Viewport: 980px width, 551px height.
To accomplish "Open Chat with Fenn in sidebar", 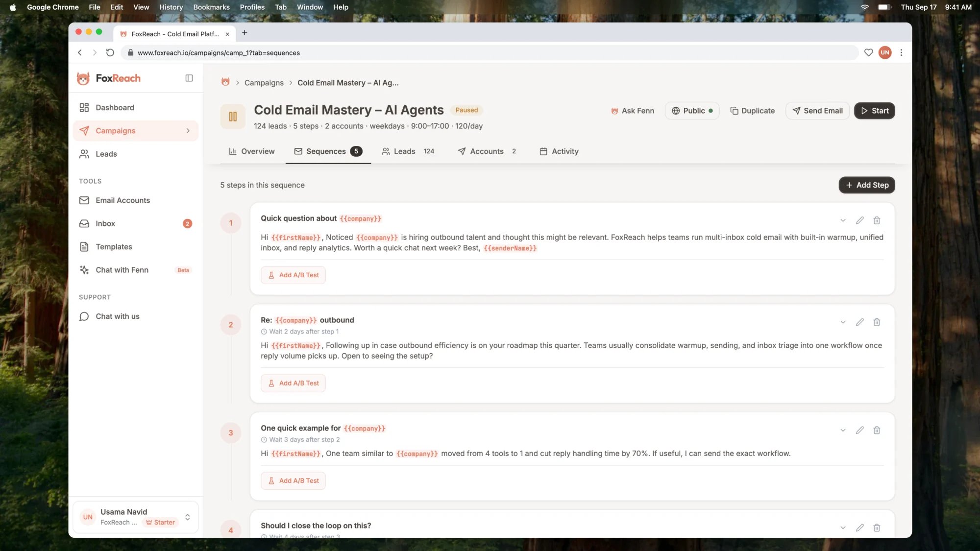I will point(136,270).
